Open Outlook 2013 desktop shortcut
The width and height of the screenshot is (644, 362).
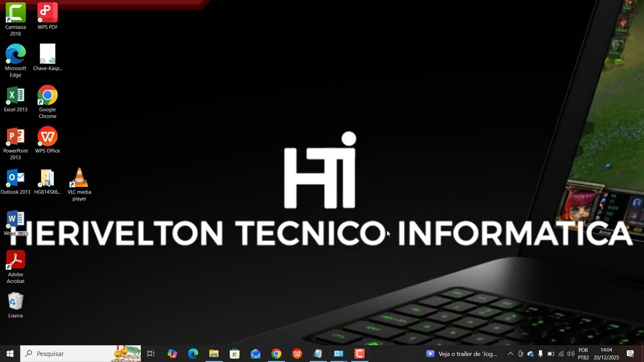pyautogui.click(x=16, y=182)
